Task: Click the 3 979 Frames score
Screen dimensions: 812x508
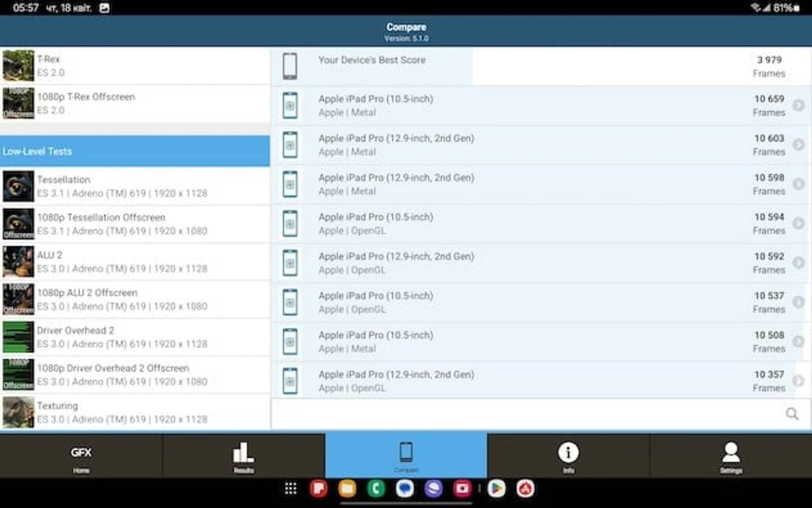Action: pos(769,66)
